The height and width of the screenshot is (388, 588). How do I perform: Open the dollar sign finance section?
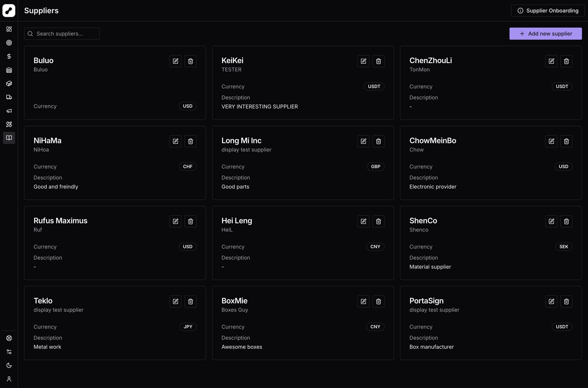click(9, 56)
